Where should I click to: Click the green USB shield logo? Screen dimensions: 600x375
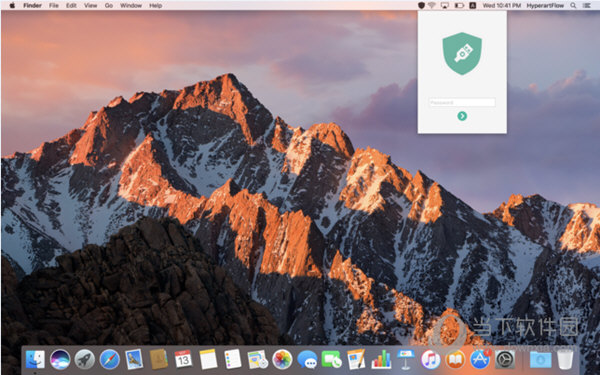pyautogui.click(x=462, y=54)
